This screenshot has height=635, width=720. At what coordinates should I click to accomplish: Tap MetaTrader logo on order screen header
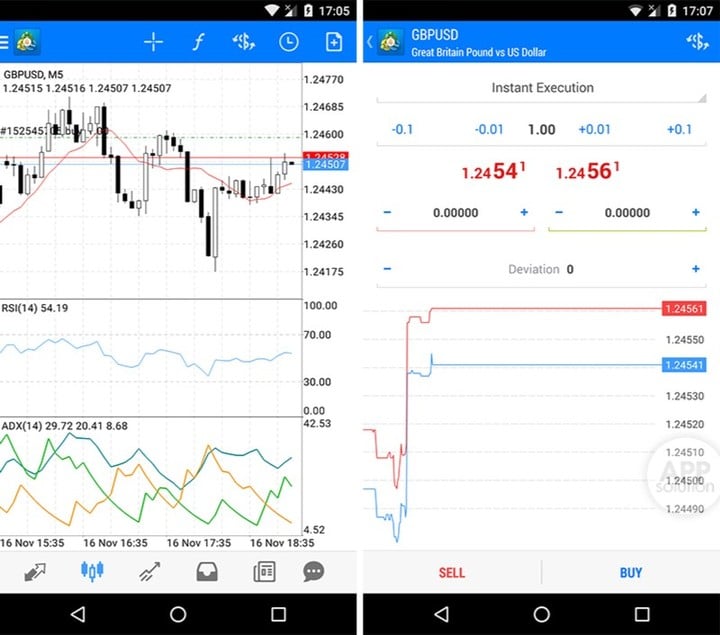tap(390, 42)
